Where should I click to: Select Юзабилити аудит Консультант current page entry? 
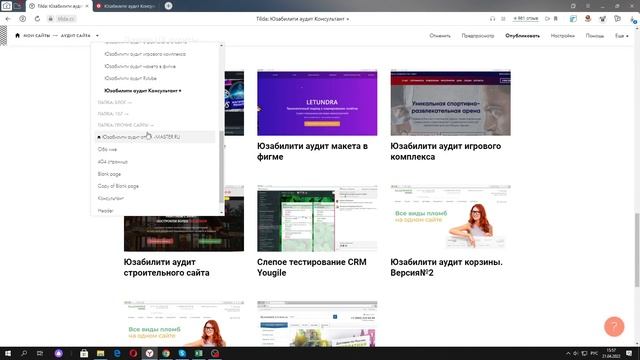[143, 91]
